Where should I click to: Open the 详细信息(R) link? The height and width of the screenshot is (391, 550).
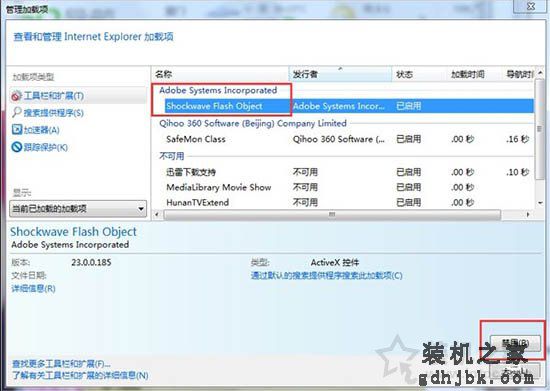coord(33,289)
